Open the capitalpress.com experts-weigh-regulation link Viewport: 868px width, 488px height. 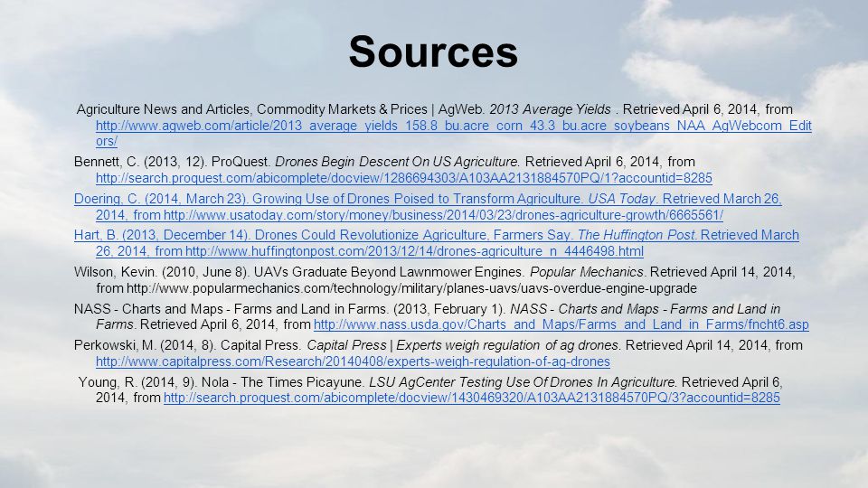tap(353, 361)
